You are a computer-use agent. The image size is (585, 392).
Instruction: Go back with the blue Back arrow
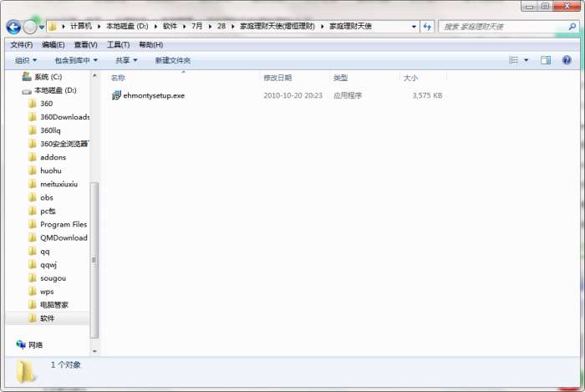click(13, 27)
